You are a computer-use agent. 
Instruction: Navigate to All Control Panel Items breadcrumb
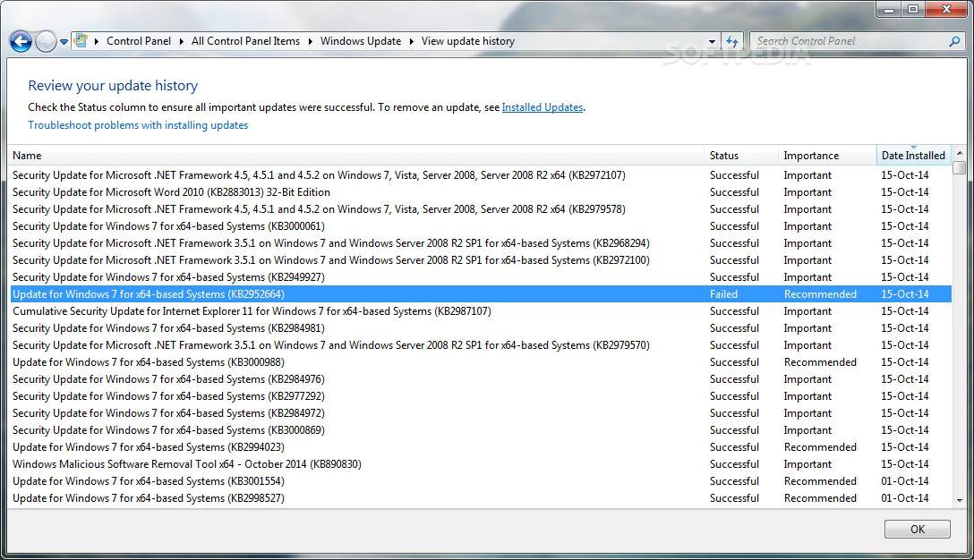coord(245,41)
